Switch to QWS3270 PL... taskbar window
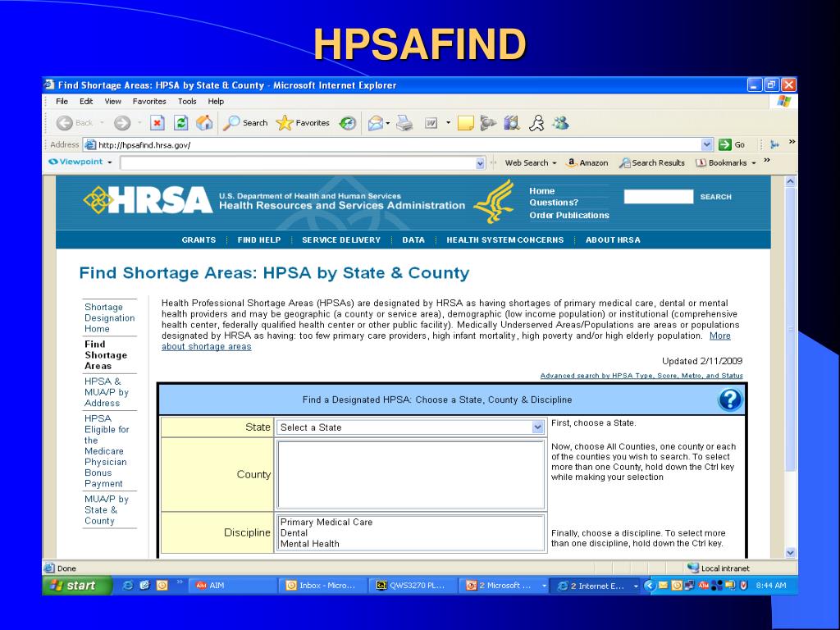Viewport: 840px width, 630px height. [x=413, y=586]
